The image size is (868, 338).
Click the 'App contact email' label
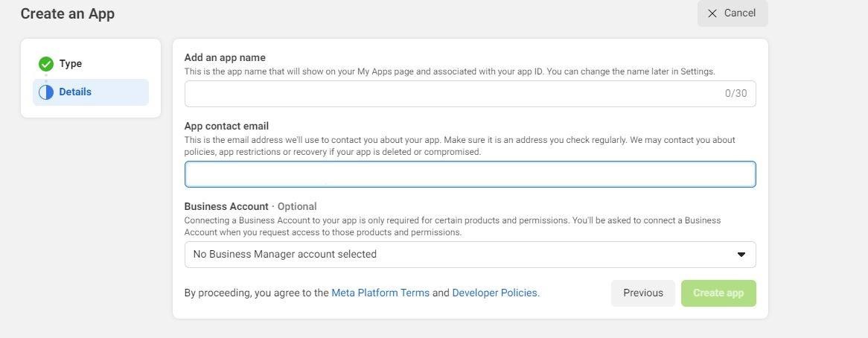[x=226, y=126]
